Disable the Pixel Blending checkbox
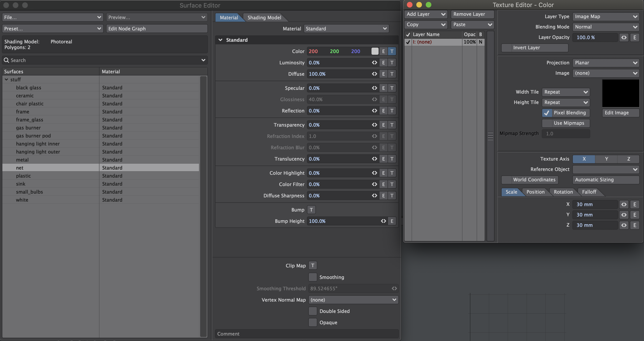644x341 pixels. [546, 113]
